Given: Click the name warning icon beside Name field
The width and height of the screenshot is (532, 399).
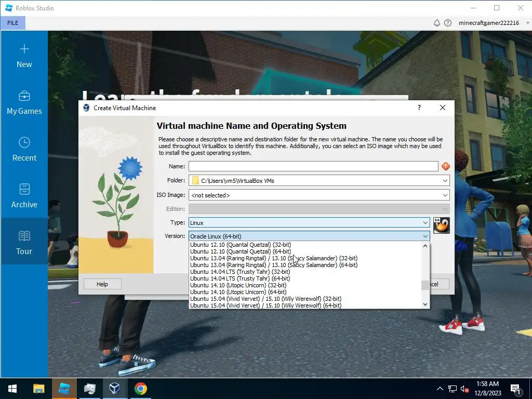Looking at the screenshot, I should point(445,166).
